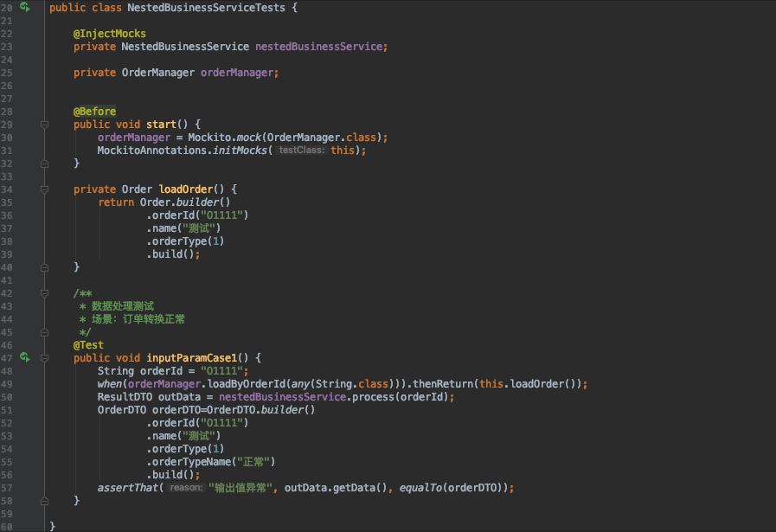Click the equalTo method call
Viewport: 776px width, 532px height.
[422, 488]
